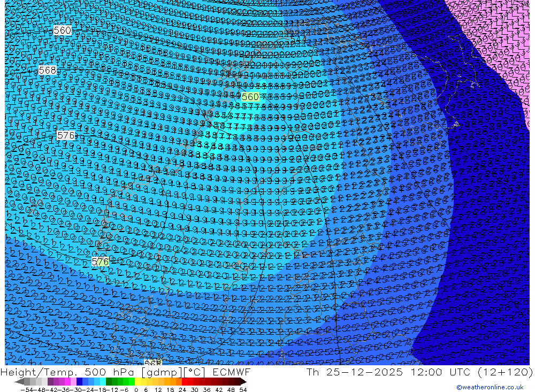Click the purple swatch above the -42 label
Viewport: 535px width, 392px height.
(50, 382)
